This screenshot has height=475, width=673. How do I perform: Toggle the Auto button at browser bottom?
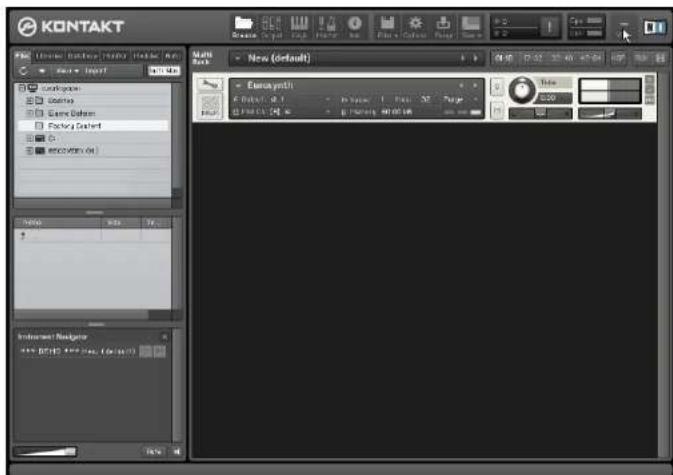pyautogui.click(x=154, y=451)
